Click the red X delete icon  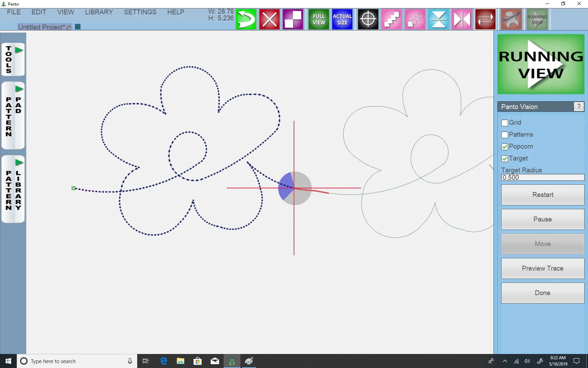269,19
